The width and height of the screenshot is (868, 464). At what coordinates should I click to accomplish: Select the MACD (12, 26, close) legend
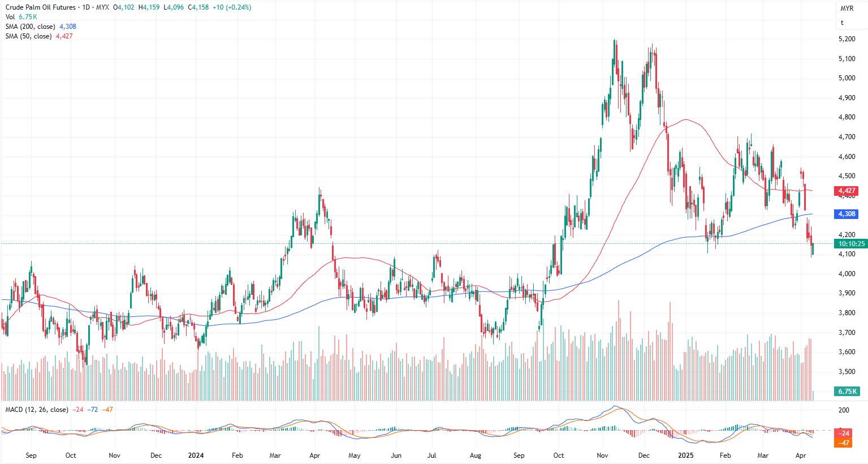(37, 410)
